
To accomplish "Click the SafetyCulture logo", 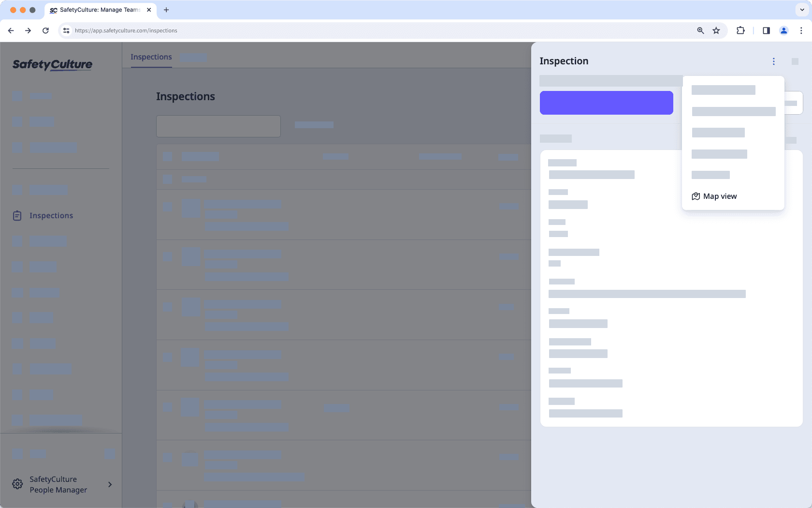I will [x=52, y=65].
